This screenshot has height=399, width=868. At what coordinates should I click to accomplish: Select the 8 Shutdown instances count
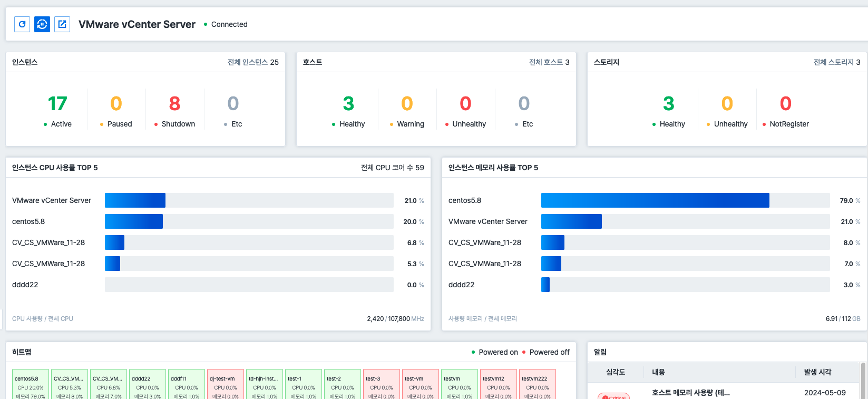(x=174, y=104)
